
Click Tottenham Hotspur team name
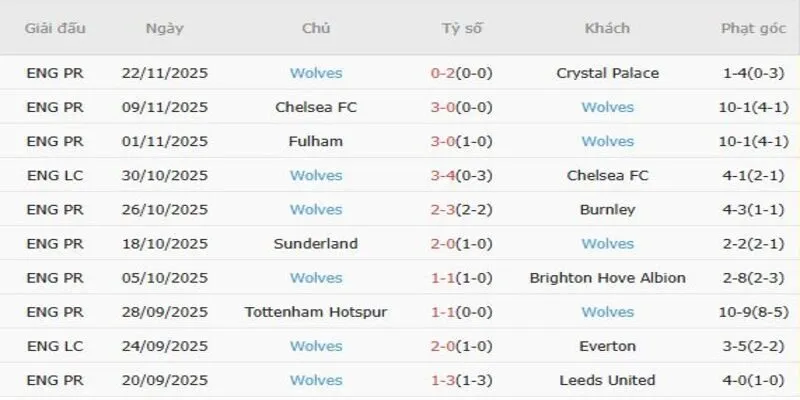click(x=316, y=312)
